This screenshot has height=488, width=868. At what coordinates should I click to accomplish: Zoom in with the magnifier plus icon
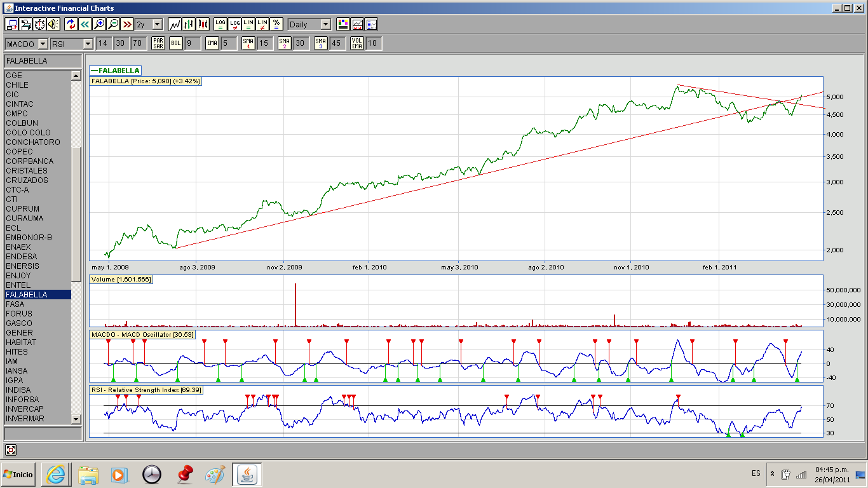coord(99,24)
